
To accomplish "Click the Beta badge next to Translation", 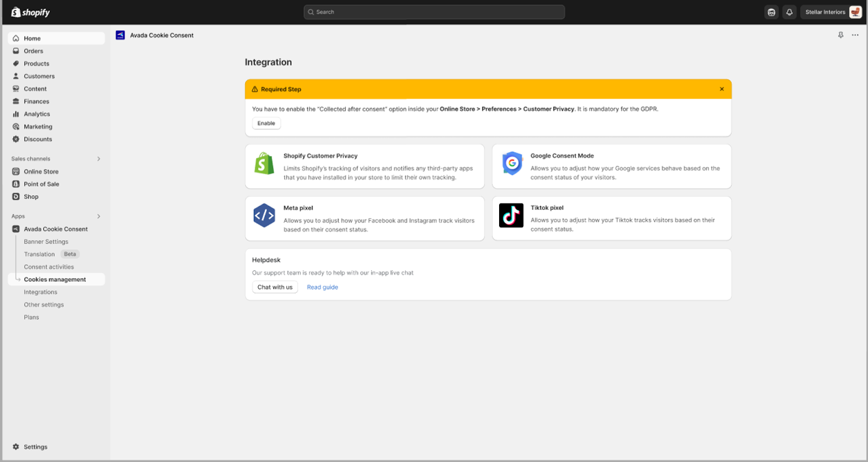I will pos(70,254).
